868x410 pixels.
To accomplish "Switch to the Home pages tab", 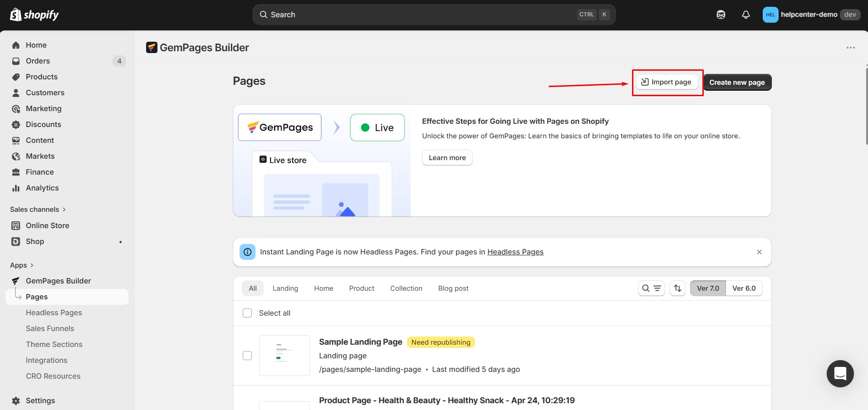I will (324, 288).
